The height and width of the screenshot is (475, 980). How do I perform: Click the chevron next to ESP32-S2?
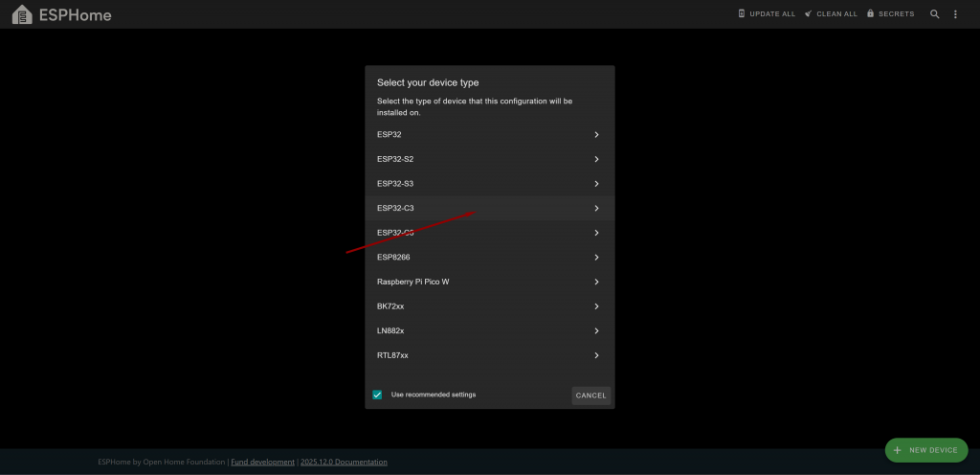(x=596, y=159)
